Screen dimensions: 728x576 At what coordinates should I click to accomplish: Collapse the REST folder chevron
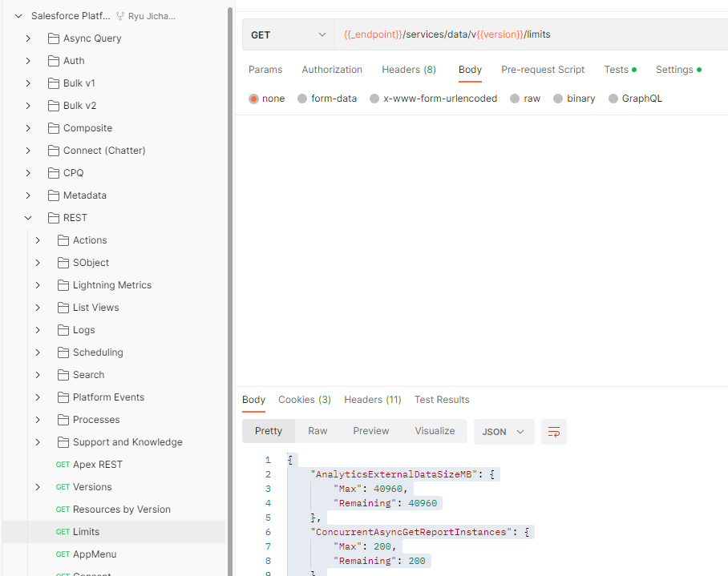point(28,218)
